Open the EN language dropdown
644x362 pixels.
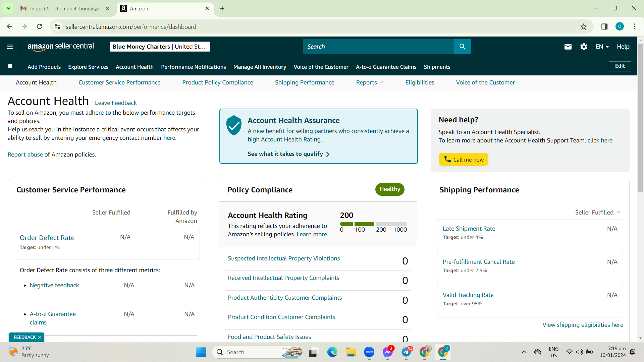pos(602,47)
